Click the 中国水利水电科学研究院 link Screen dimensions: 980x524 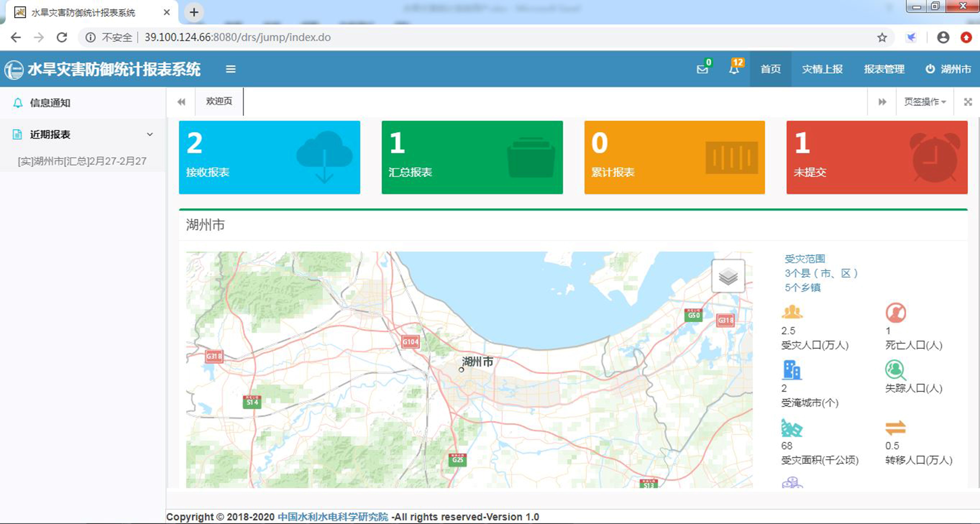click(x=333, y=517)
